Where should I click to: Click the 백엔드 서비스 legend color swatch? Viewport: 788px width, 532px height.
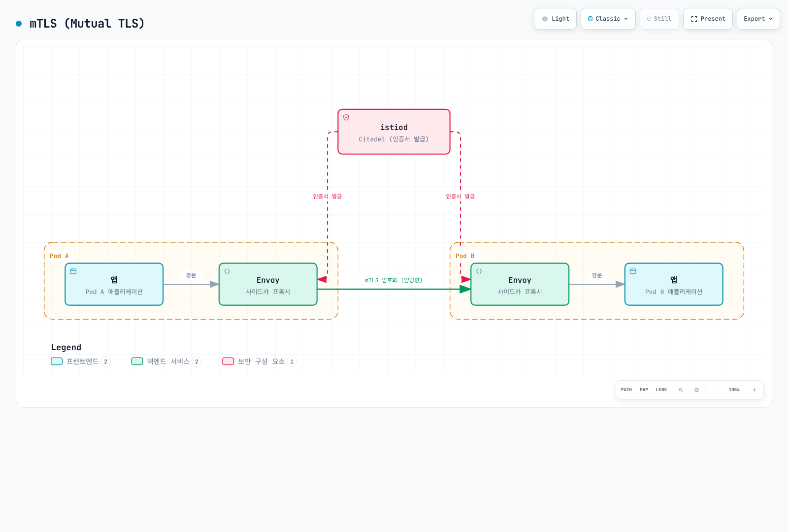point(137,361)
